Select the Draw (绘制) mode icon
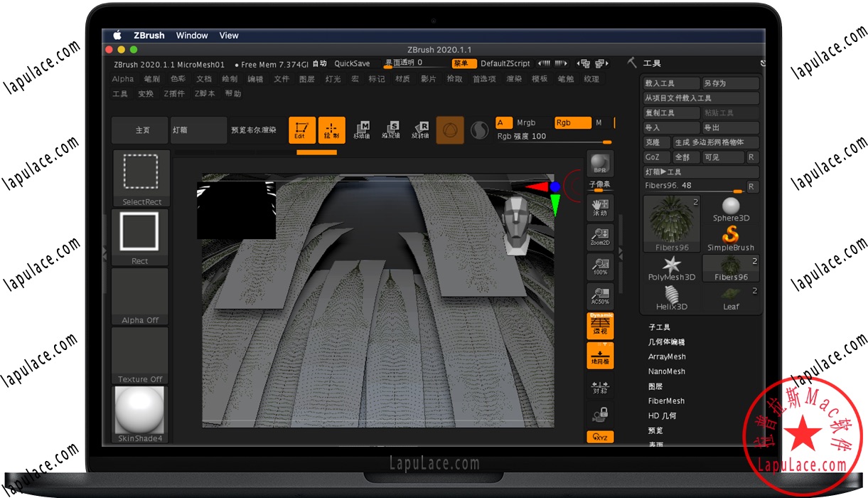The width and height of the screenshot is (868, 498). pyautogui.click(x=331, y=130)
